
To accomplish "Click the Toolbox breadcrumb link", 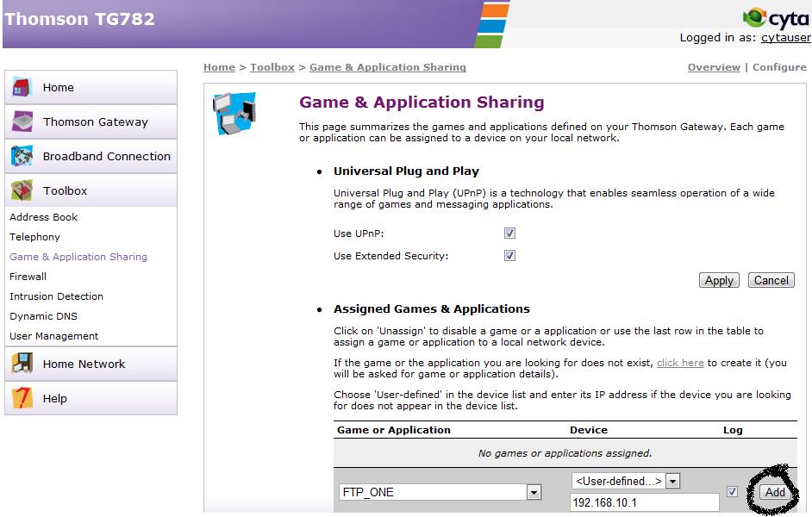I will tap(272, 67).
